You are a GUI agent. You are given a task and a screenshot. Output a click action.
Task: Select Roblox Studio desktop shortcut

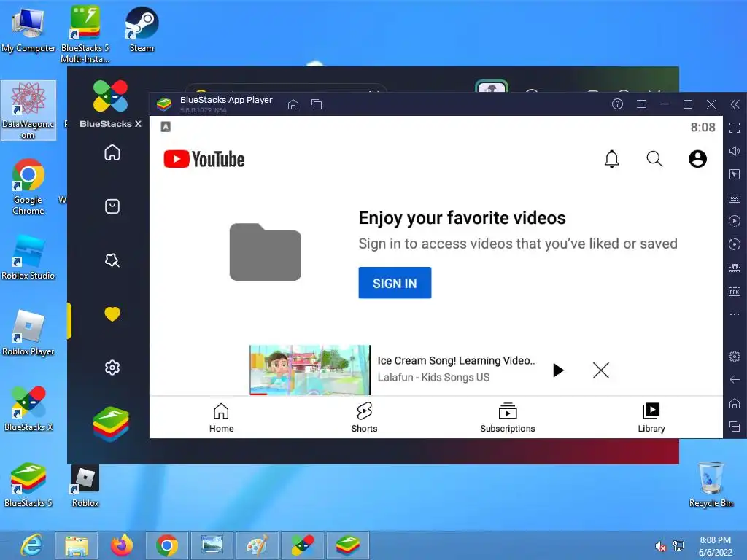point(28,257)
